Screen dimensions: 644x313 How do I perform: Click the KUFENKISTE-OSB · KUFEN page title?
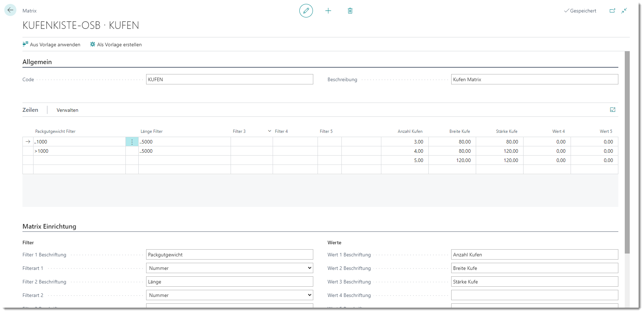[x=81, y=25]
